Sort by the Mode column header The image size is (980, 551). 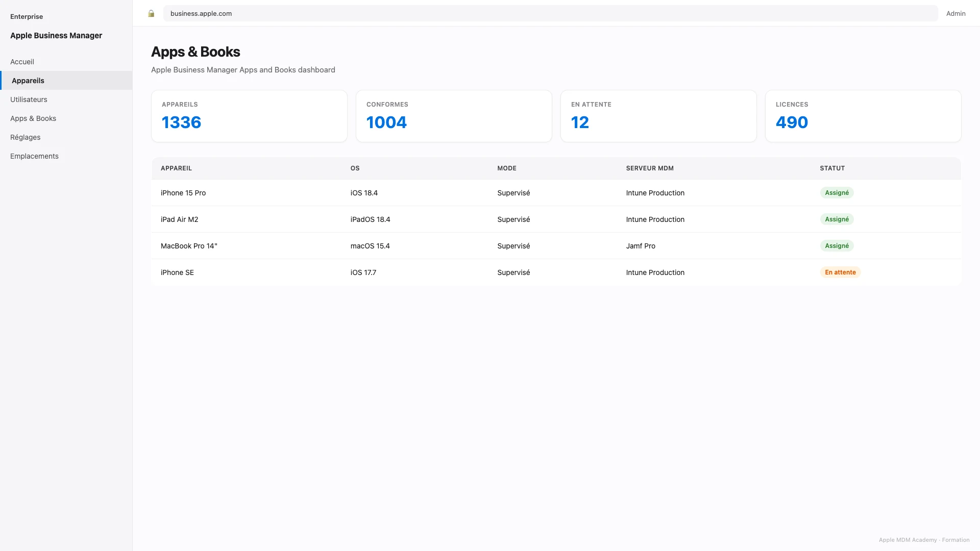pos(507,168)
